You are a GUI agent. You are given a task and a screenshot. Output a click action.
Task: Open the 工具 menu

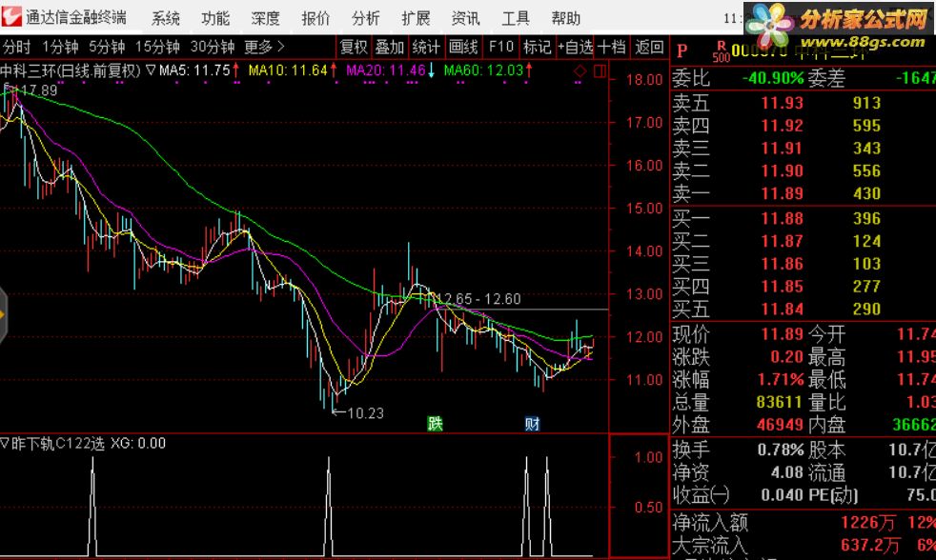click(516, 18)
